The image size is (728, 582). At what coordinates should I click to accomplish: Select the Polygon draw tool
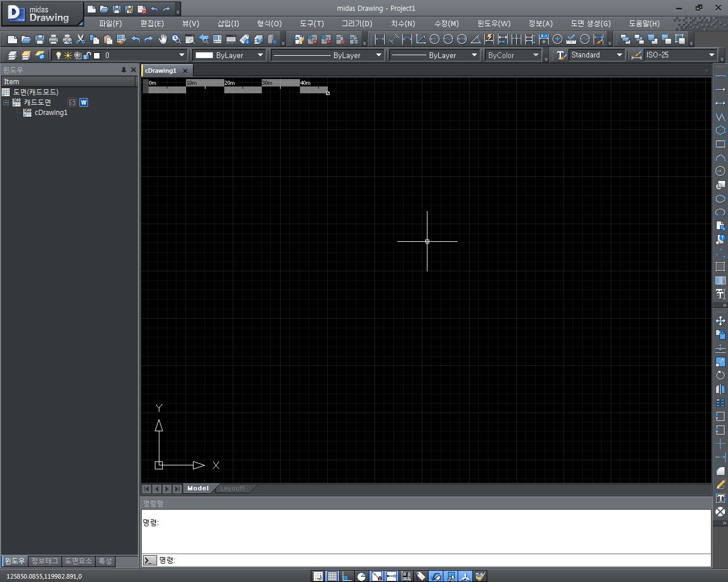(x=720, y=130)
